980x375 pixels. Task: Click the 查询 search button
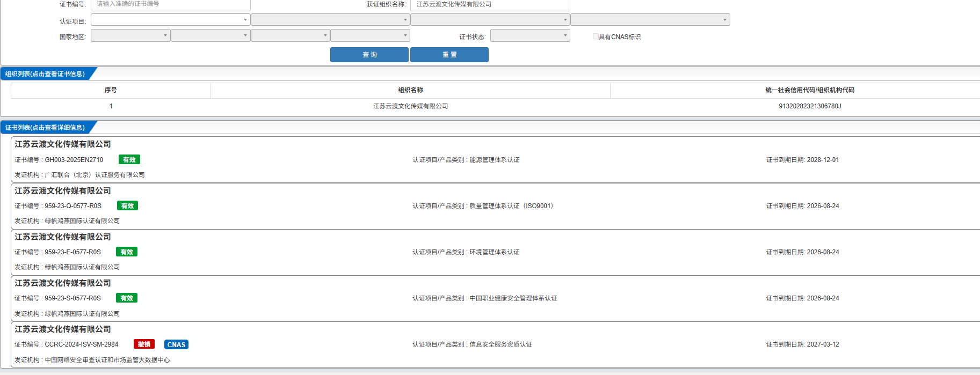[369, 55]
